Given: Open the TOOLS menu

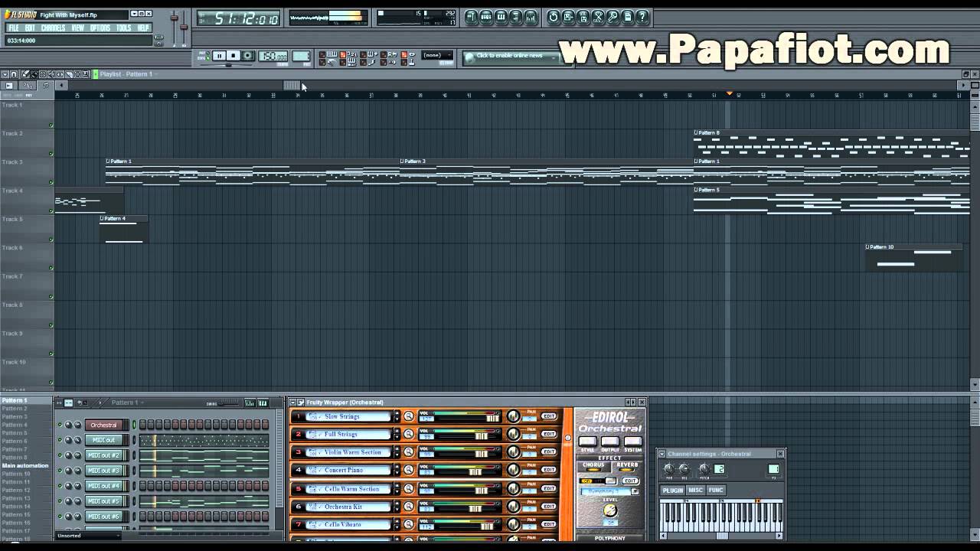Looking at the screenshot, I should pos(123,28).
